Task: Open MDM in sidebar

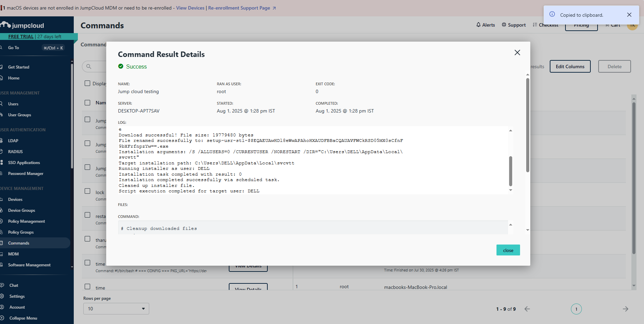Action: 13,254
